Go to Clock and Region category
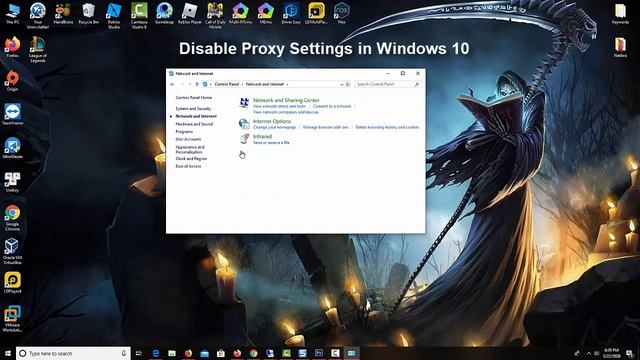 (191, 158)
